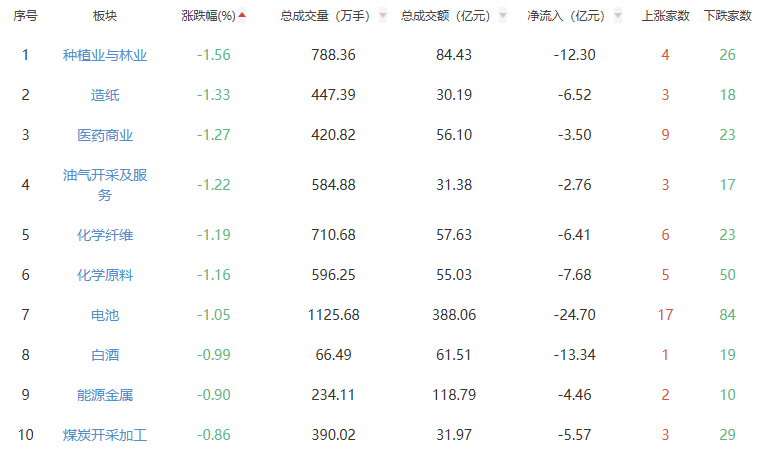The width and height of the screenshot is (759, 455).
Task: Open the 种植业与林业 sector link
Action: tap(105, 55)
